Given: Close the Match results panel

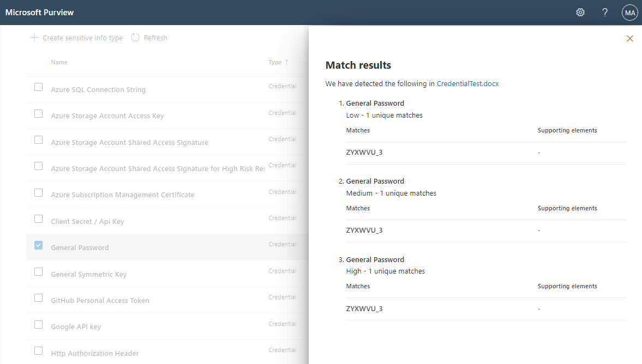Looking at the screenshot, I should (x=629, y=39).
